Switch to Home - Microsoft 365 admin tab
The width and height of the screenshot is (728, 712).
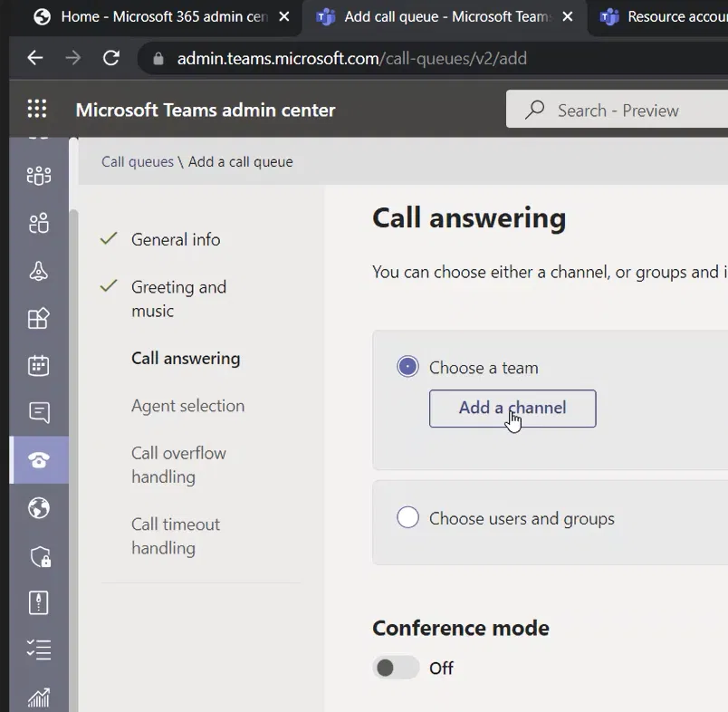click(163, 16)
